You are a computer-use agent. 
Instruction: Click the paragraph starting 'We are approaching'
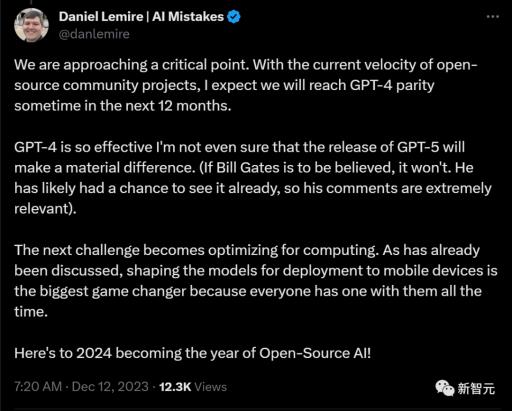(x=246, y=85)
